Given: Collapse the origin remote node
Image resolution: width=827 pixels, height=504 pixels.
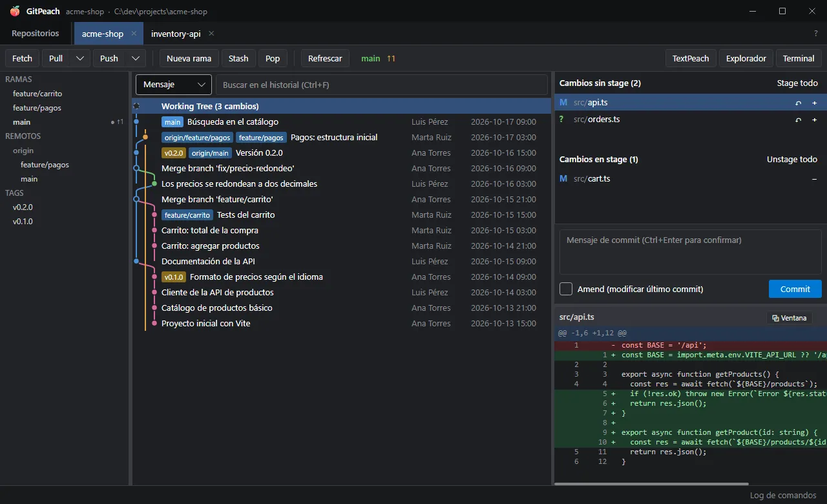Looking at the screenshot, I should pos(23,151).
